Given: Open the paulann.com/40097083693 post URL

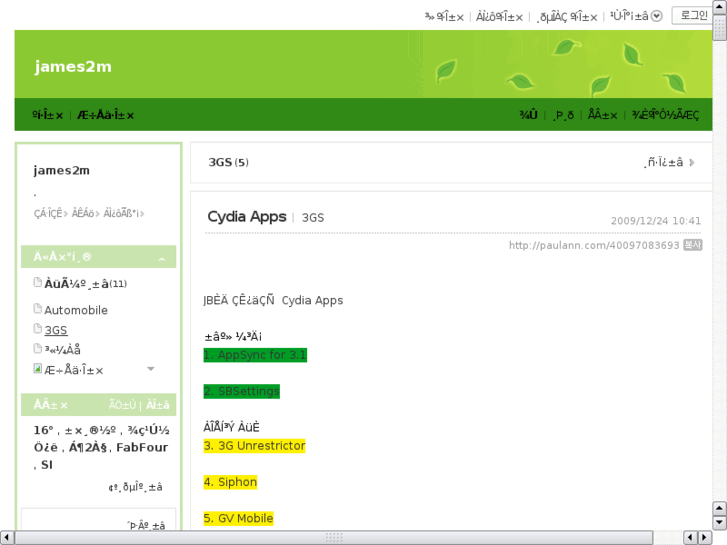Looking at the screenshot, I should click(594, 245).
